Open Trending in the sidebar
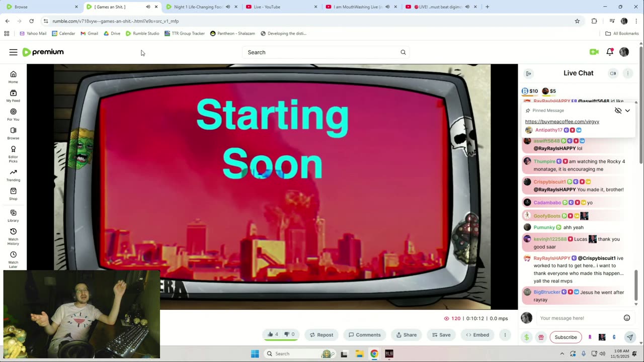This screenshot has height=362, width=644. coord(13,175)
